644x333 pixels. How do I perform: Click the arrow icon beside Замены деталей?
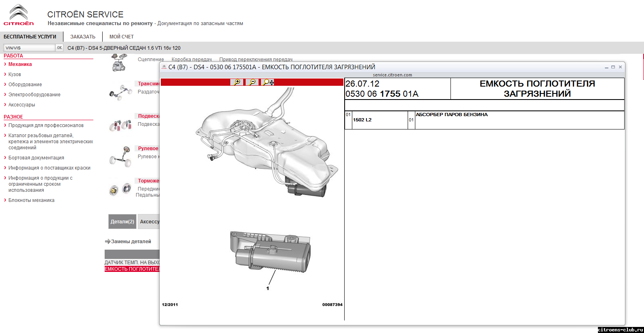coord(107,242)
